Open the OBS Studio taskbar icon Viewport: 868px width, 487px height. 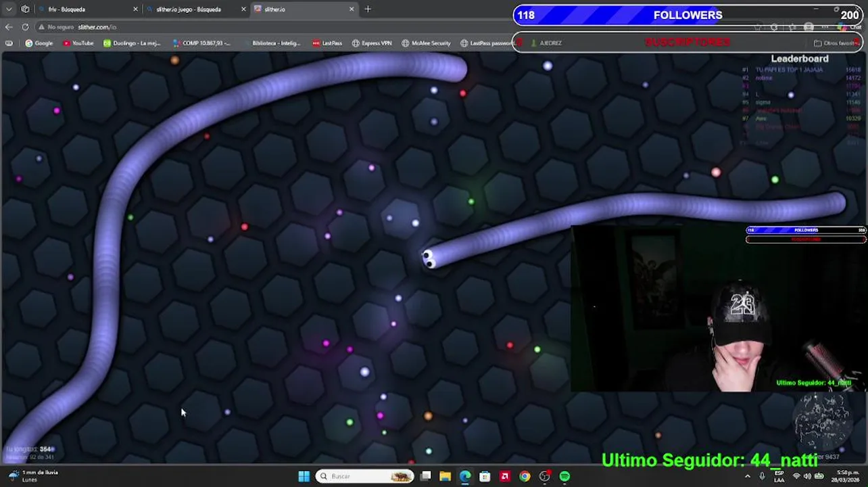pos(544,476)
